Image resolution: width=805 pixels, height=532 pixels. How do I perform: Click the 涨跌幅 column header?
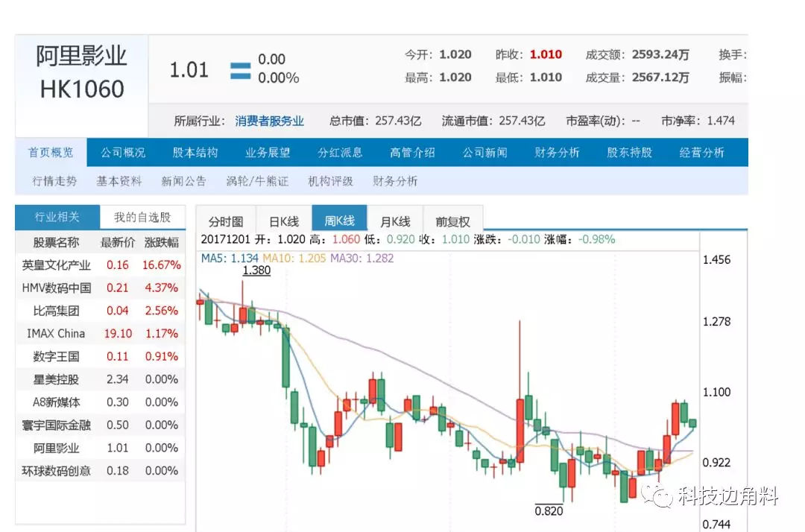click(162, 243)
